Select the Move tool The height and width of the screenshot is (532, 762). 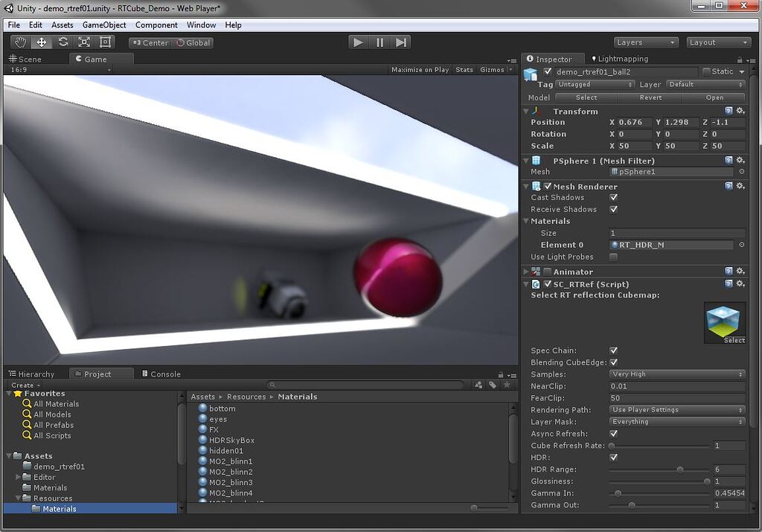click(x=40, y=42)
